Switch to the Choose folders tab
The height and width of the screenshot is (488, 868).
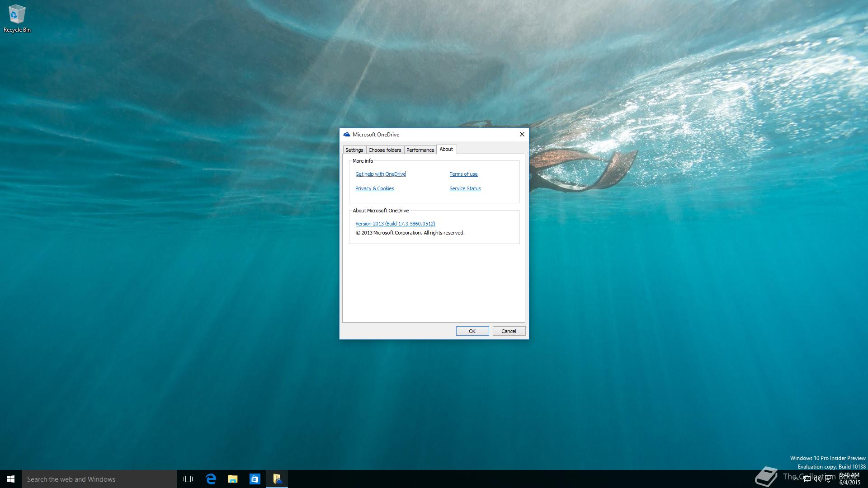point(385,150)
